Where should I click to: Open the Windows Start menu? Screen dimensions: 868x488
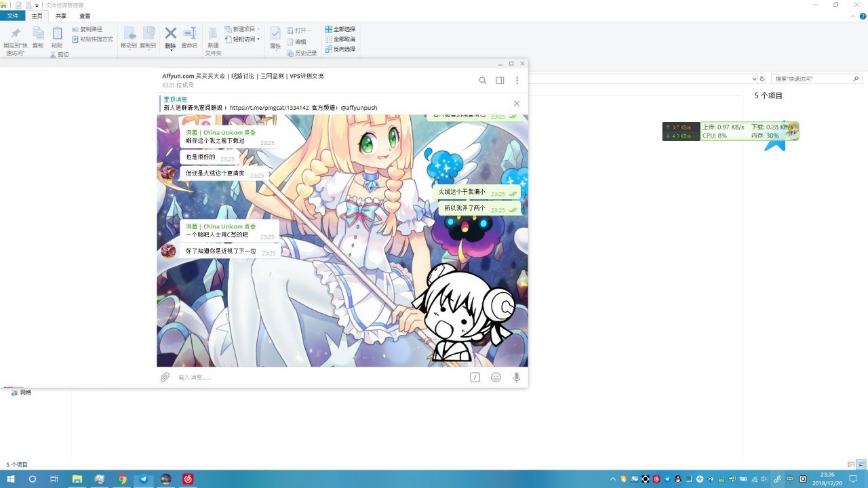(11, 479)
